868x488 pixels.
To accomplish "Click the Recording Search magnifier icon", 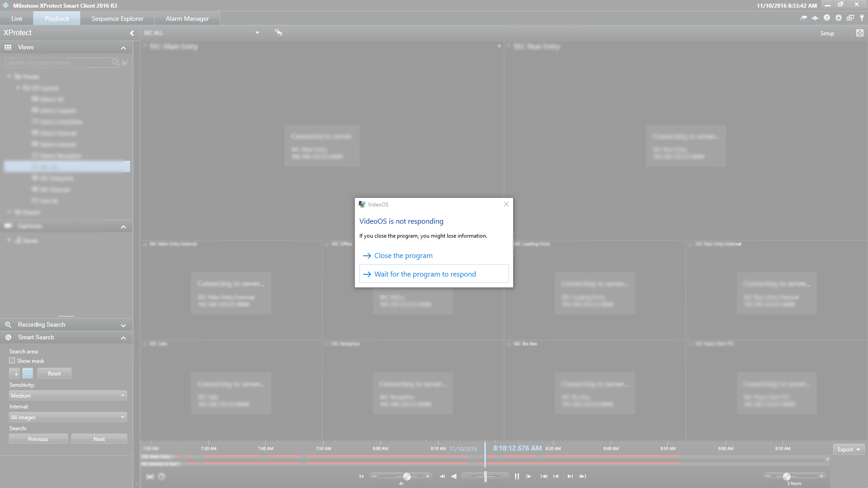I will tap(8, 324).
